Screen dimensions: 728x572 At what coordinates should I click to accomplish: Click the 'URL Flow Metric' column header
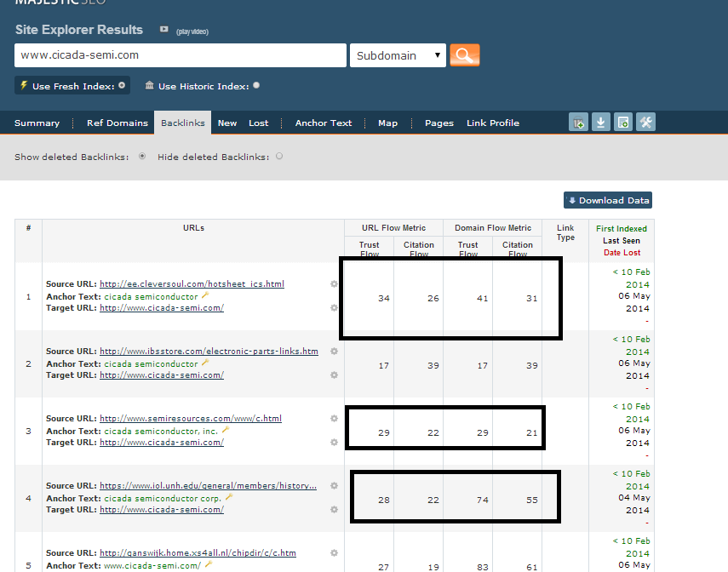393,228
